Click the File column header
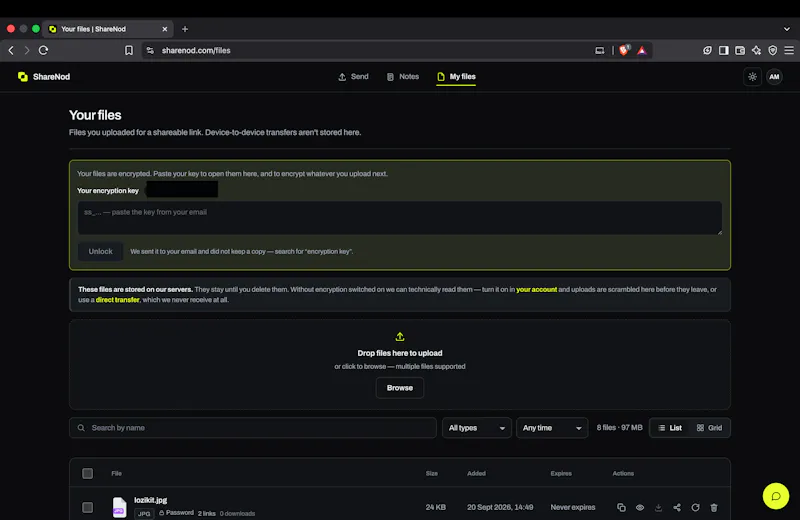 tap(116, 474)
